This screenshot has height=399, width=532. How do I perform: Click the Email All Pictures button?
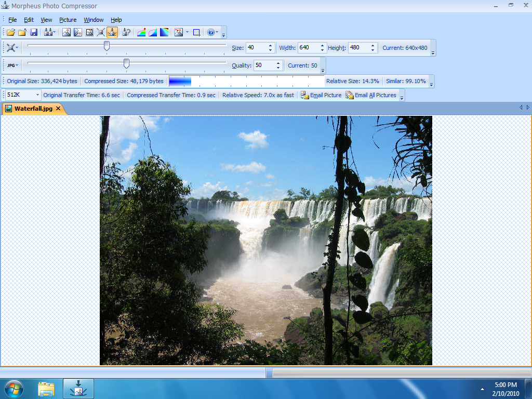click(371, 95)
